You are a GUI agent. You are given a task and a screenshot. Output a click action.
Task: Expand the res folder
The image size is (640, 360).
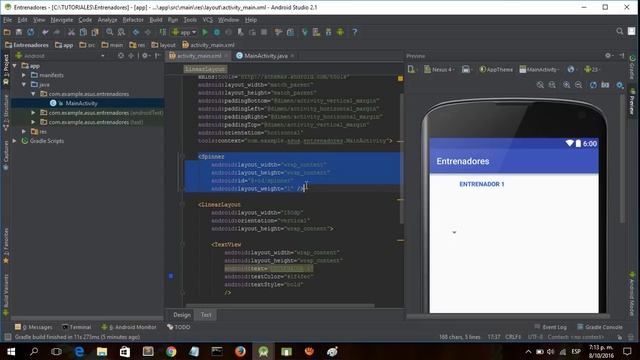24,131
